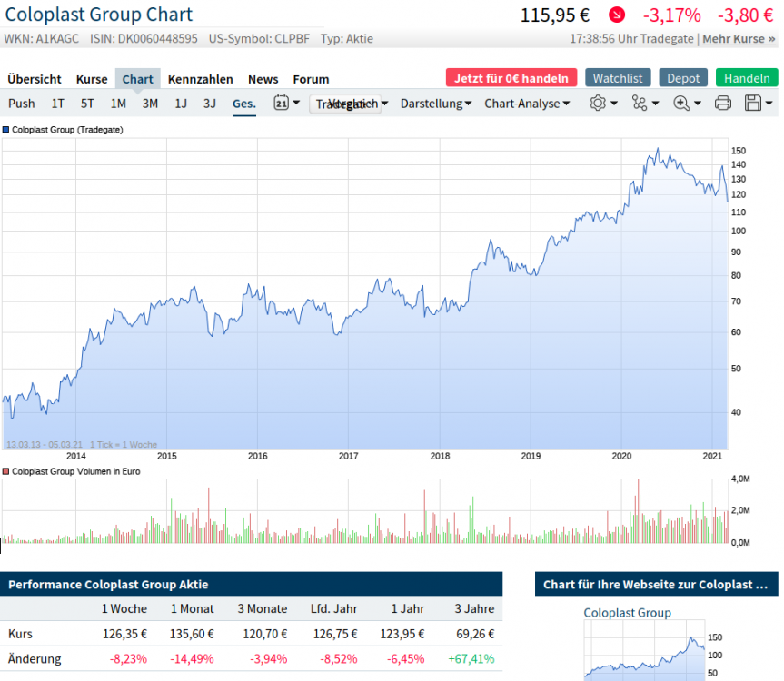Open the chart settings gear icon
The image size is (784, 681).
[598, 104]
